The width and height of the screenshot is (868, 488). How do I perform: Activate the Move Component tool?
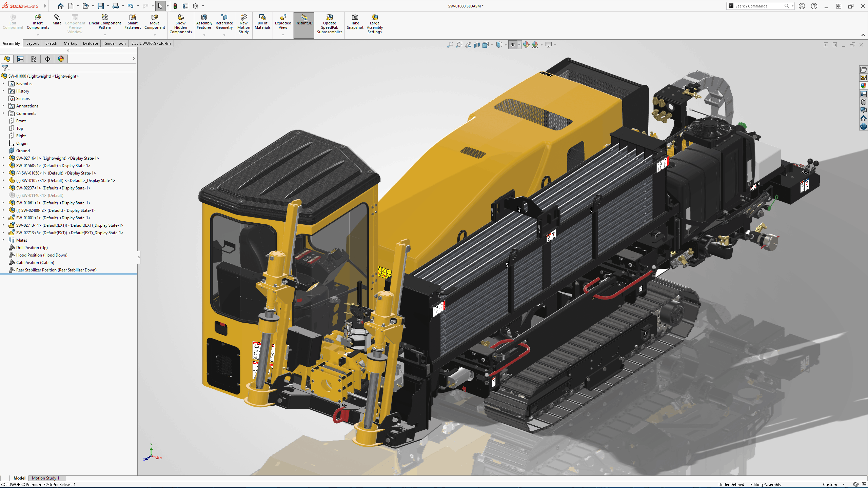pyautogui.click(x=155, y=22)
